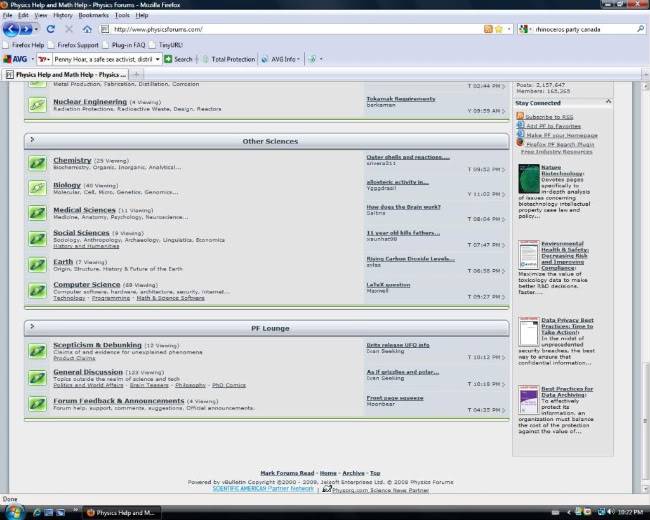Screen dimensions: 650x520
Task: Click the Subscribe to RSS icon in sidebar
Action: [x=520, y=116]
